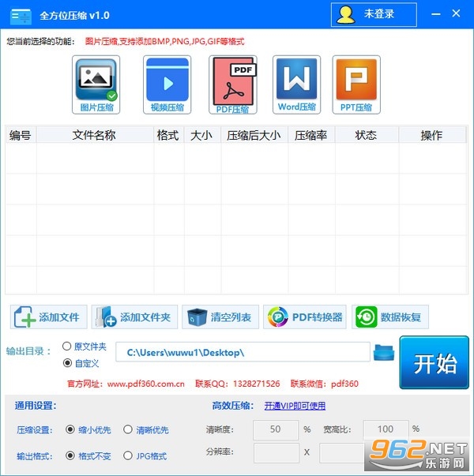This screenshot has width=474, height=476.
Task: Click the 清晰度 value field showing 50
Action: pyautogui.click(x=276, y=430)
